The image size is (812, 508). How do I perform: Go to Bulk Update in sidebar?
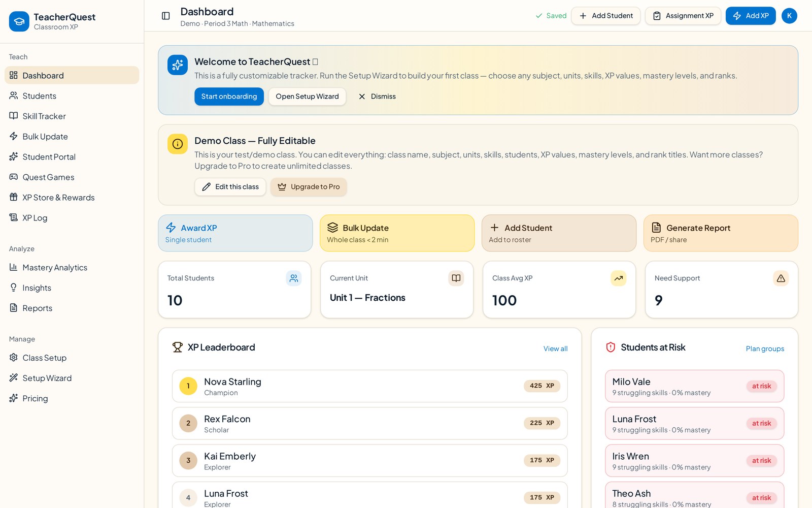tap(72, 136)
